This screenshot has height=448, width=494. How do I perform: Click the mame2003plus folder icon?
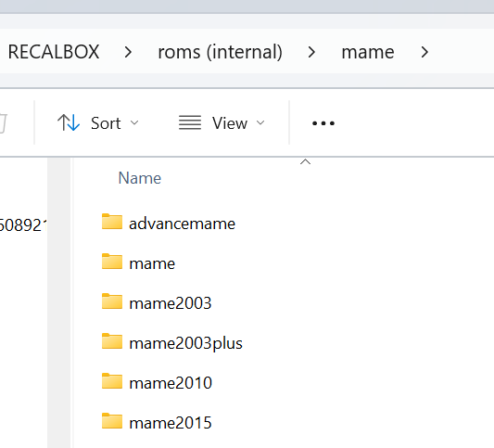[112, 341]
